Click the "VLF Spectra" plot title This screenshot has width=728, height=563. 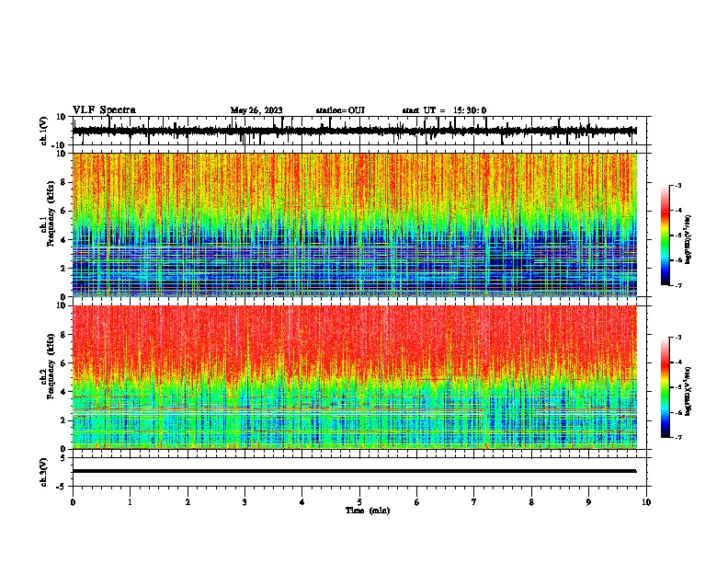[104, 109]
